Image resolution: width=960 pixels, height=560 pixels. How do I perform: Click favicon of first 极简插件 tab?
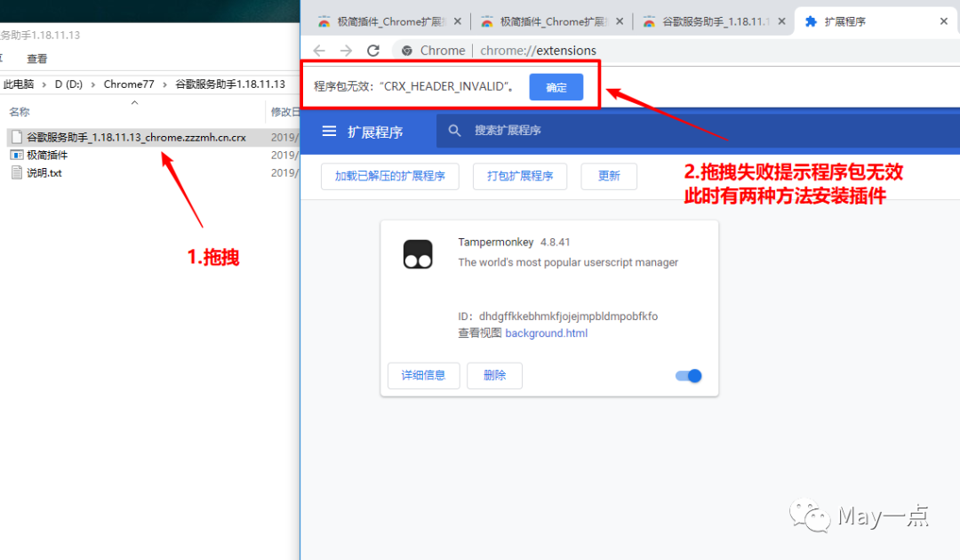[324, 21]
